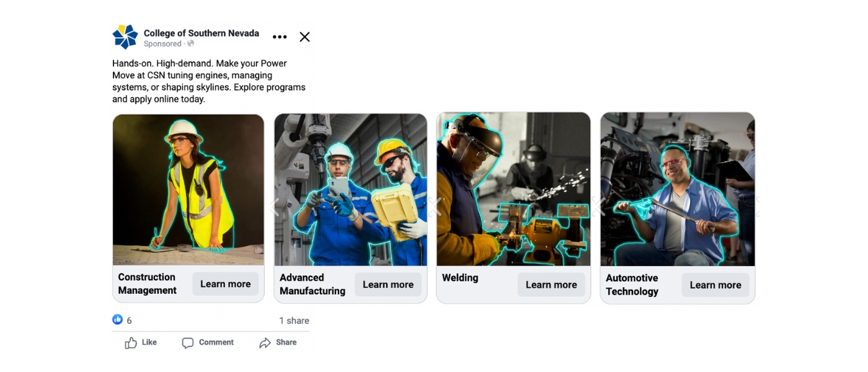Open the Construction Management card image

[188, 190]
